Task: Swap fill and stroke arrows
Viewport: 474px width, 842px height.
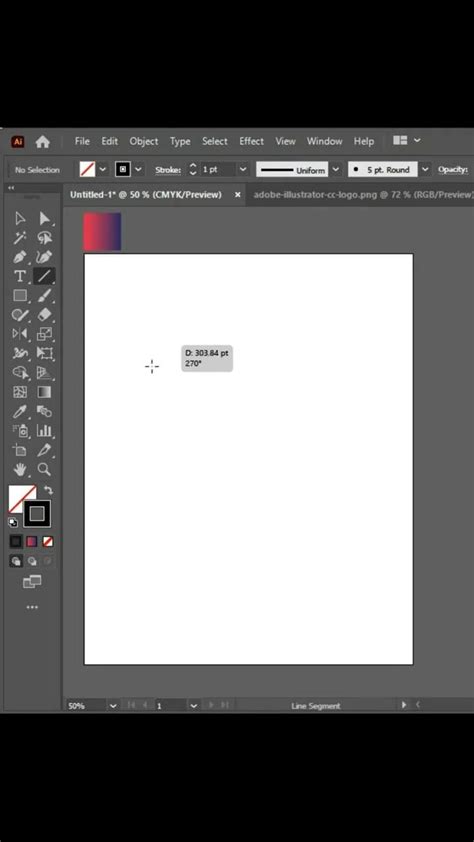Action: [48, 490]
